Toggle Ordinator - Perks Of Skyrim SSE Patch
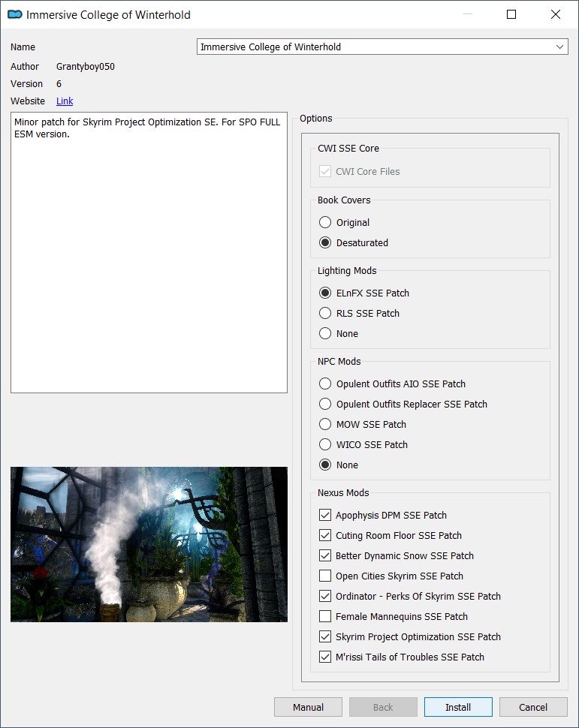Screen dimensions: 579x728 tap(325, 596)
